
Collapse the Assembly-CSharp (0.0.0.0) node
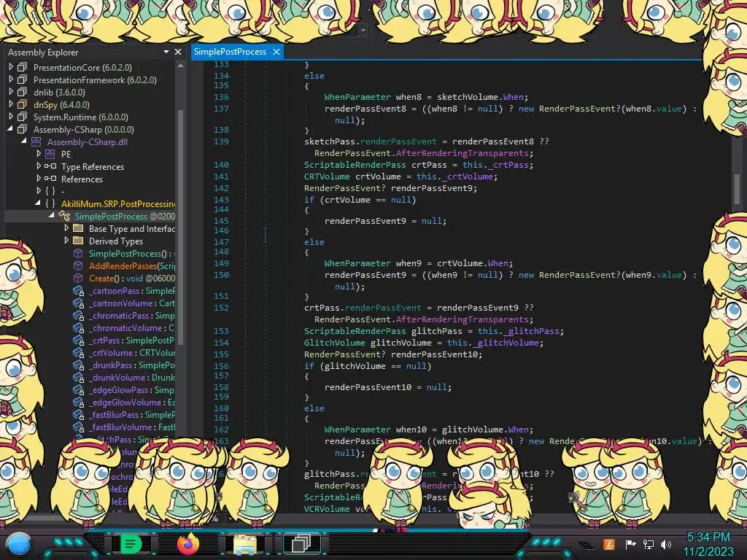(10, 129)
